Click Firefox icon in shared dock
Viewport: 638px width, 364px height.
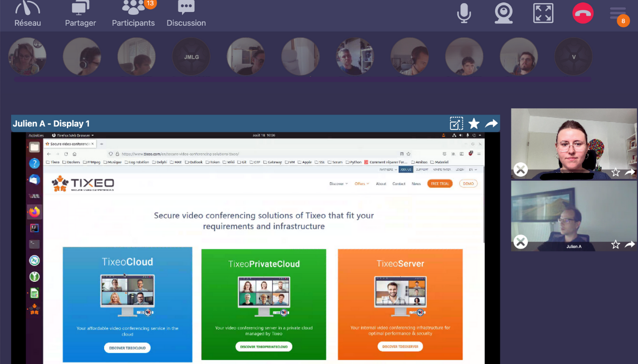[x=34, y=212]
